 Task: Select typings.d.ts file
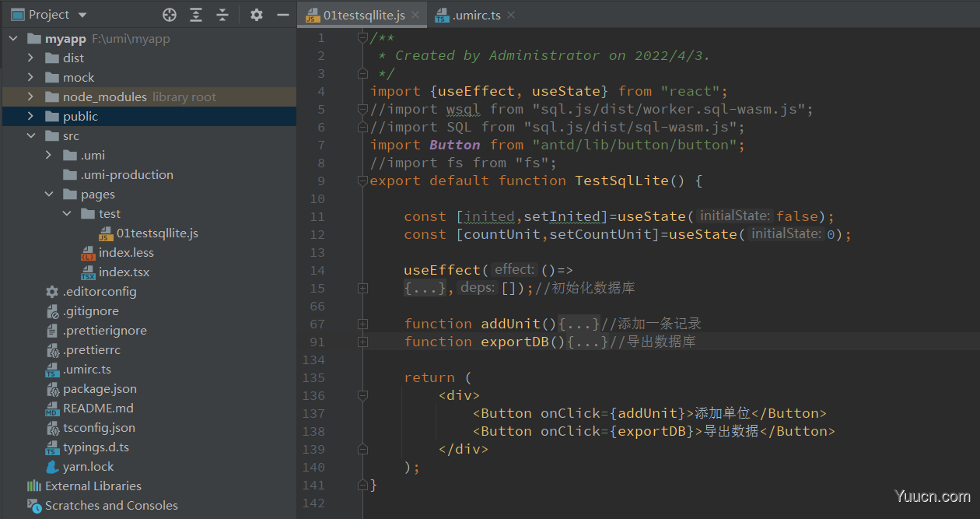[x=96, y=447]
